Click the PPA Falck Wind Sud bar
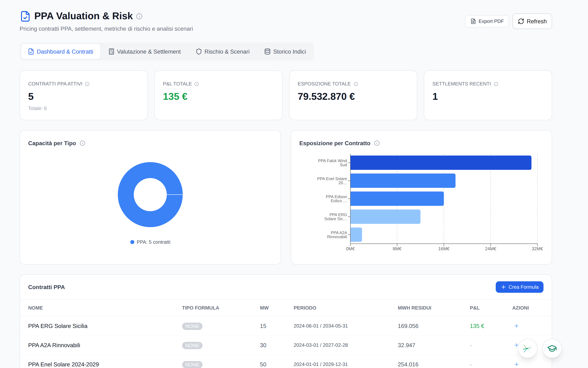This screenshot has width=588, height=368. pos(441,163)
